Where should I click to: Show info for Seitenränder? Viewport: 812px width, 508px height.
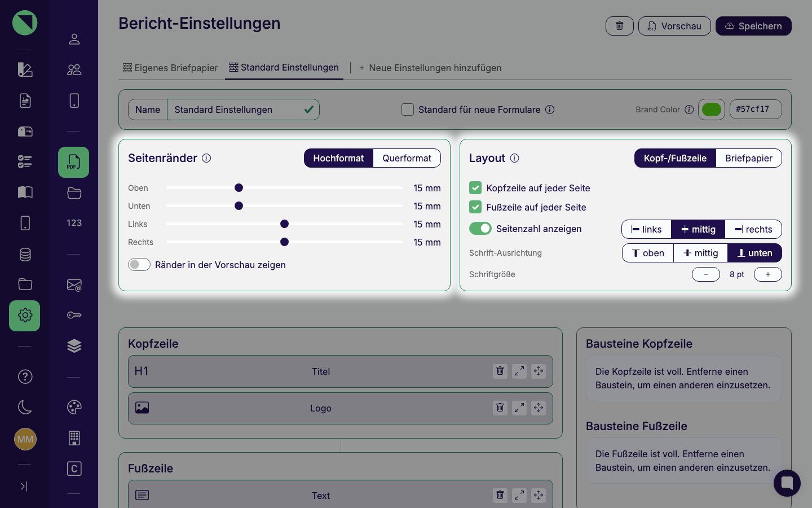(206, 158)
